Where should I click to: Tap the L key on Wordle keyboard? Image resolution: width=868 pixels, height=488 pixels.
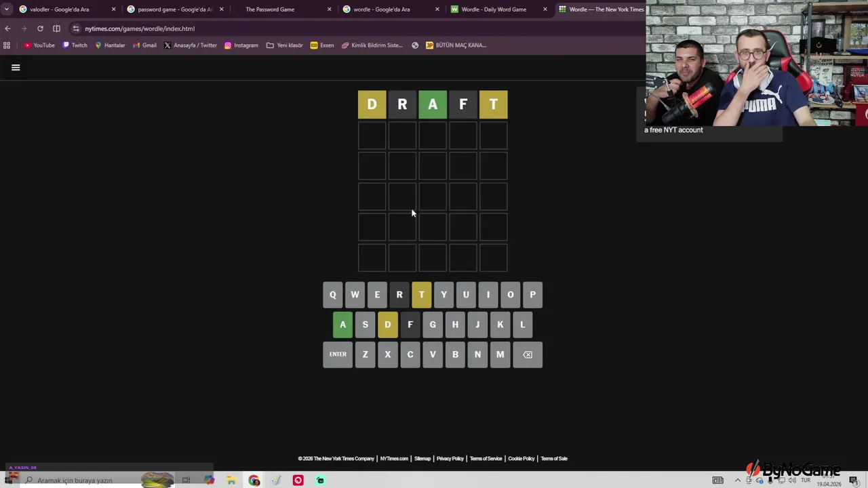click(x=523, y=325)
